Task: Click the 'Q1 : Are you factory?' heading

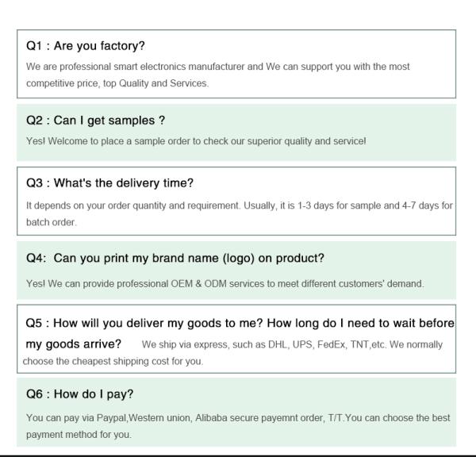Action: click(86, 45)
